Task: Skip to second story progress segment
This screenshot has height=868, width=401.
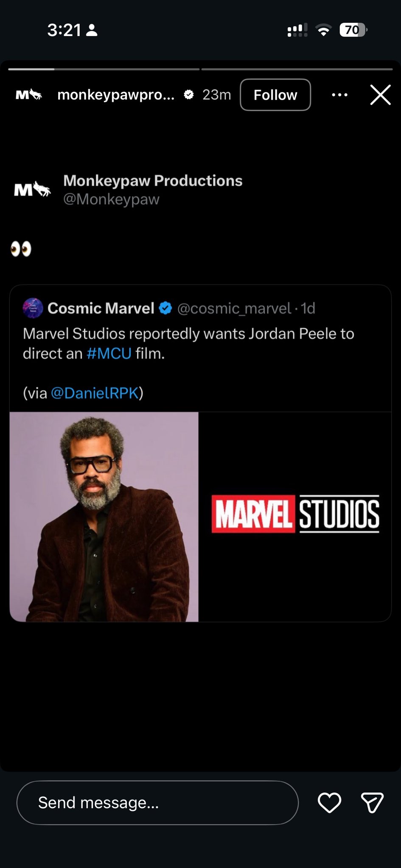Action: click(x=297, y=69)
